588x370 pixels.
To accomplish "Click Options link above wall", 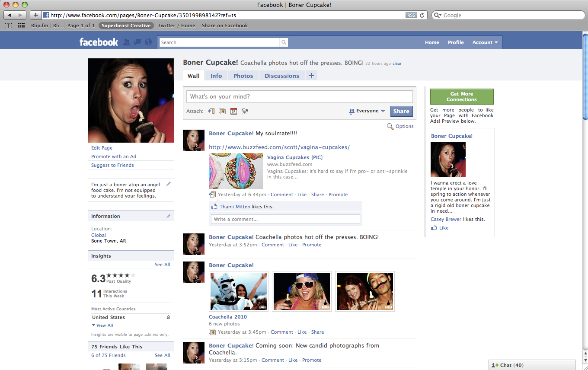I will 405,126.
